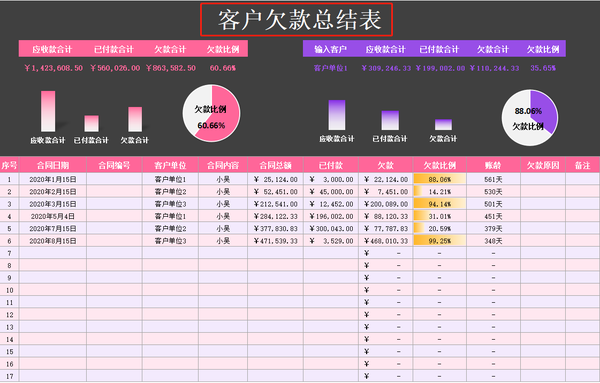
Task: Click the 备注 column header
Action: 582,165
